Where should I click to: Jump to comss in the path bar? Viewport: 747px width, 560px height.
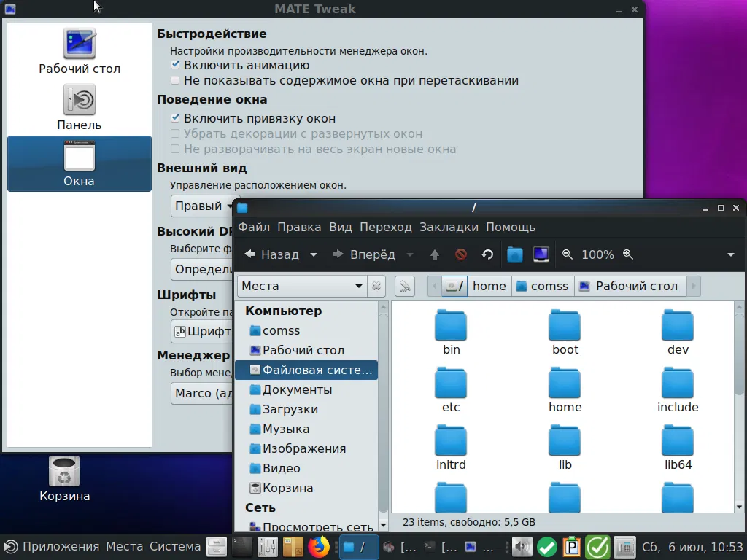[x=543, y=286]
